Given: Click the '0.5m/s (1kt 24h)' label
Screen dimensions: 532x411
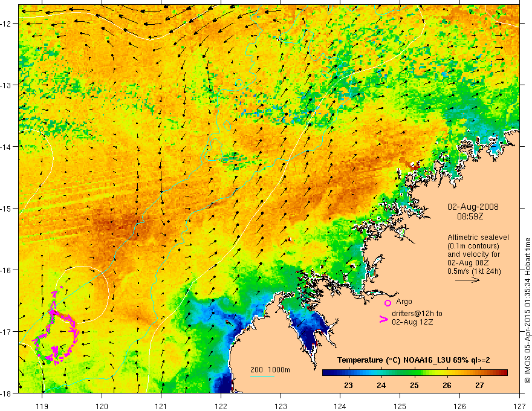Looking at the screenshot, I should tap(474, 271).
